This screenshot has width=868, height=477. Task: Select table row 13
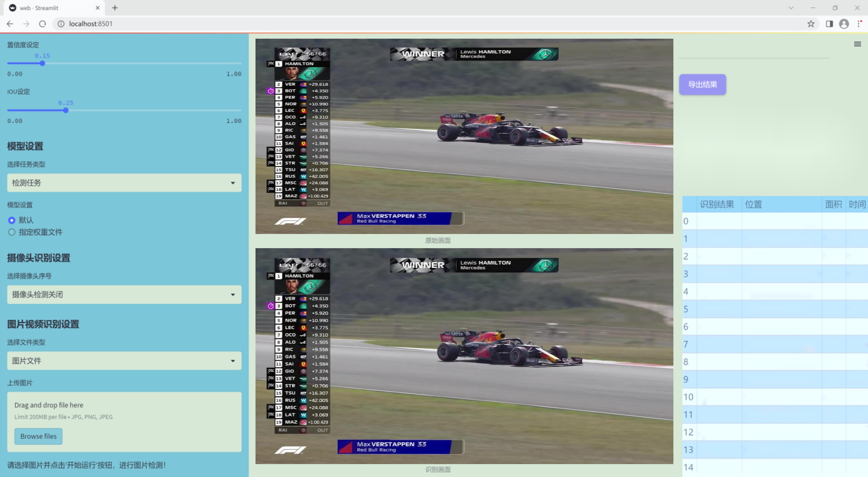pyautogui.click(x=775, y=450)
